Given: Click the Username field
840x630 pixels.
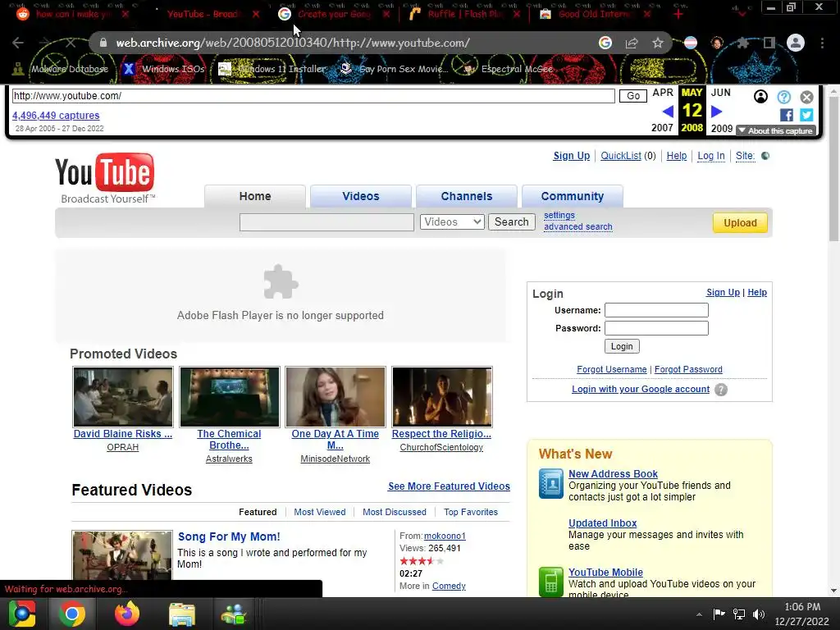Looking at the screenshot, I should (x=656, y=310).
